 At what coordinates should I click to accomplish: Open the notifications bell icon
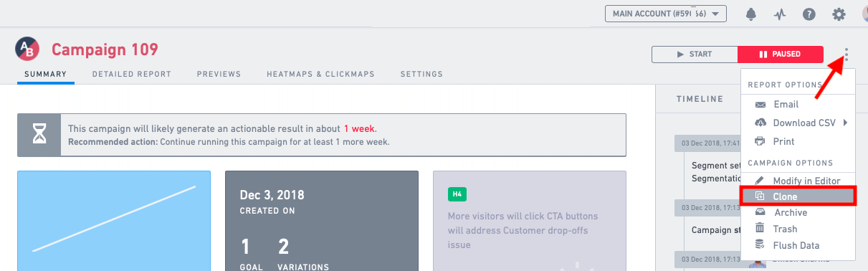click(x=751, y=14)
